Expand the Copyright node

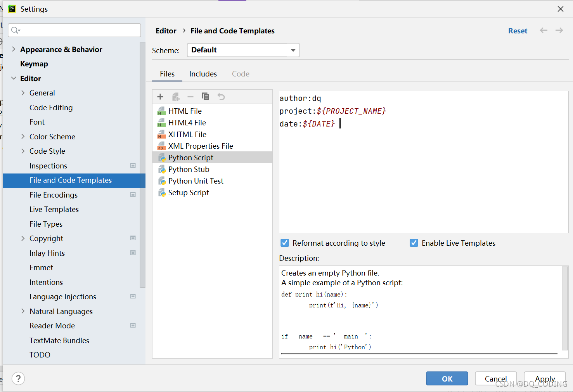[x=23, y=238]
